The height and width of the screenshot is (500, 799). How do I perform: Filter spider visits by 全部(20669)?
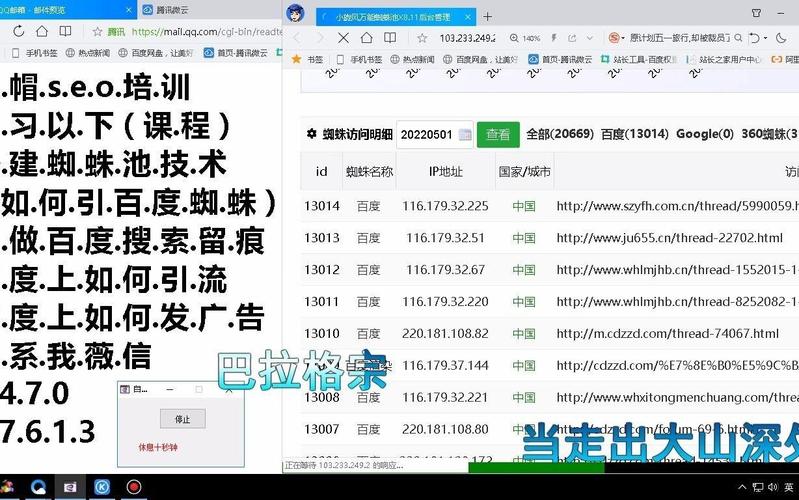(560, 134)
